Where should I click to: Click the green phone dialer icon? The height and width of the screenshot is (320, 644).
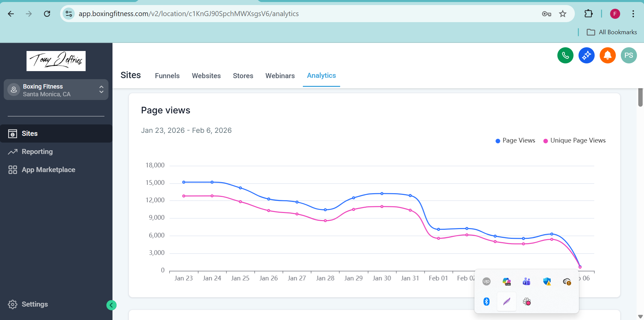coord(565,55)
